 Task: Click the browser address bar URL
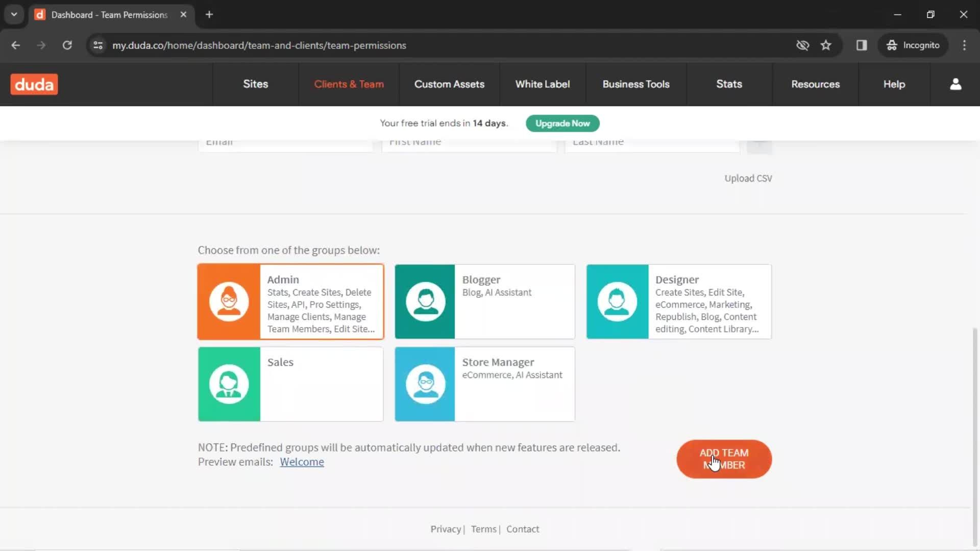[x=259, y=45]
